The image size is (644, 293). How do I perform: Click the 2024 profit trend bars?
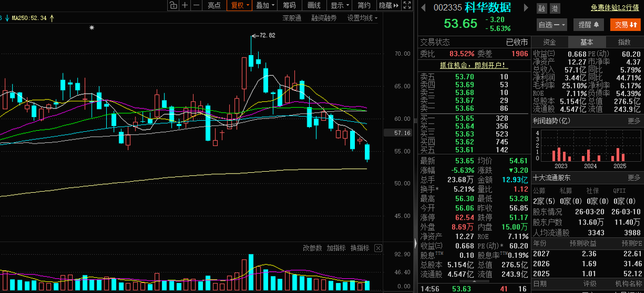591,155
